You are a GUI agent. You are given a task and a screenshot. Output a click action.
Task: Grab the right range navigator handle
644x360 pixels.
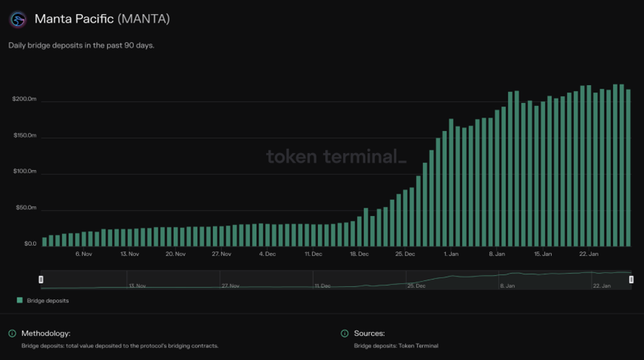[x=631, y=279]
